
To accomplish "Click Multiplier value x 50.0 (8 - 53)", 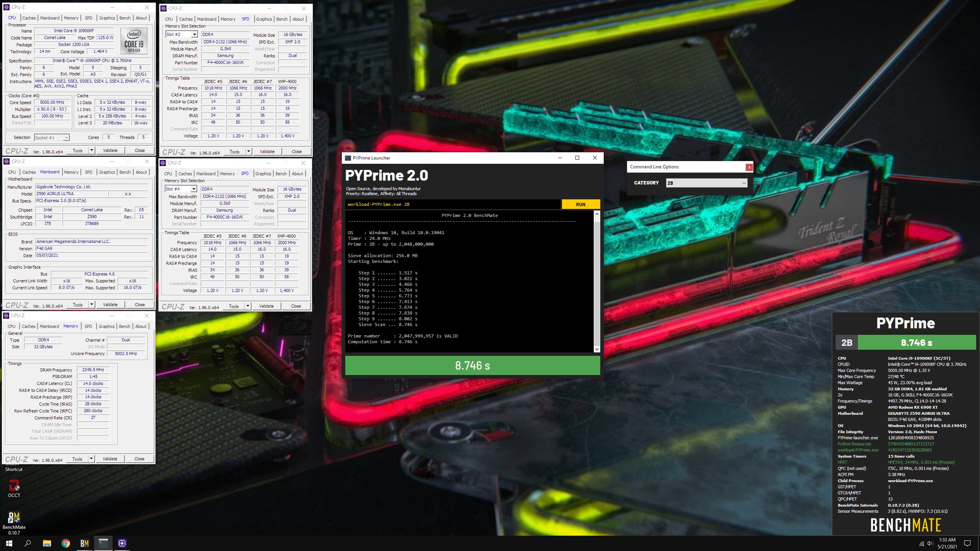I will click(x=52, y=109).
